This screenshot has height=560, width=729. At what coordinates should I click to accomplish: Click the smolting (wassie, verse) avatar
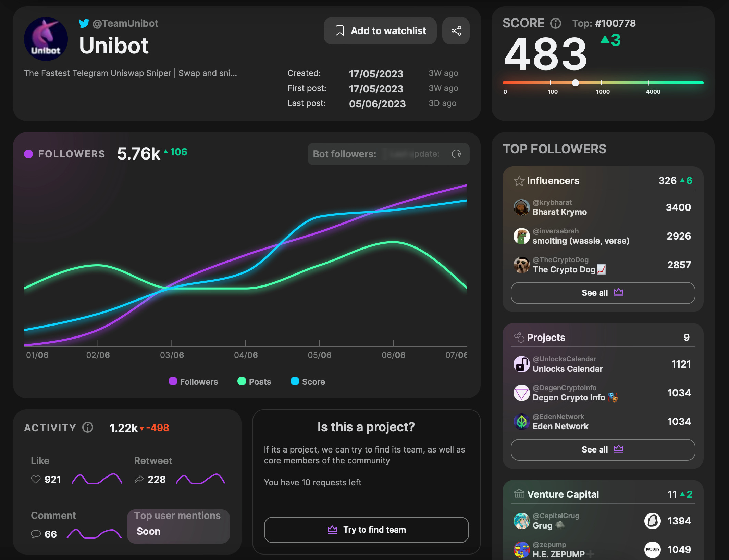coord(522,236)
